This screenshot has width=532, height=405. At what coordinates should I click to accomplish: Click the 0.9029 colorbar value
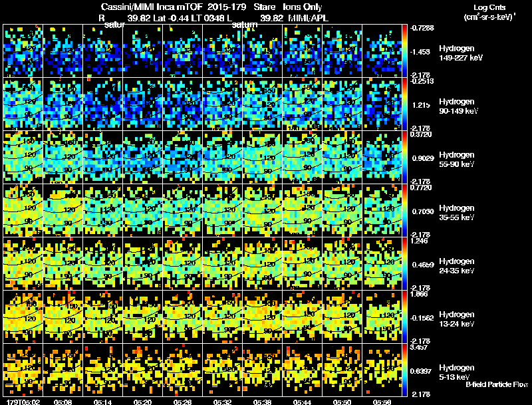pyautogui.click(x=423, y=158)
